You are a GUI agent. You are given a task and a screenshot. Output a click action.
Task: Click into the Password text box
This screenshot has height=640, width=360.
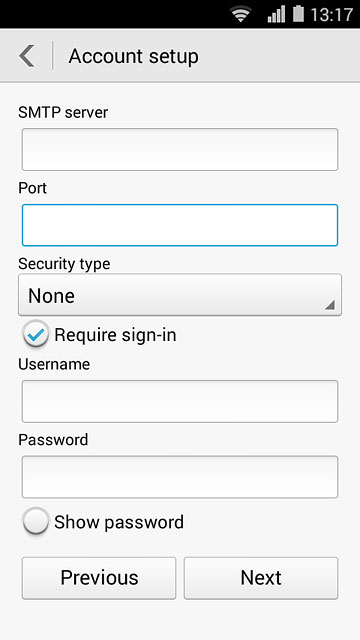(180, 477)
